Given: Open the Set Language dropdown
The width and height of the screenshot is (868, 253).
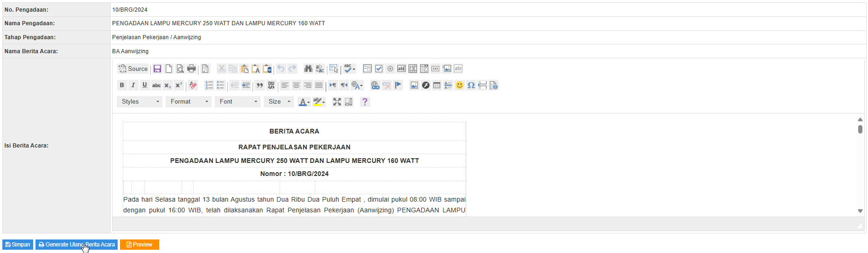Looking at the screenshot, I should pyautogui.click(x=357, y=85).
